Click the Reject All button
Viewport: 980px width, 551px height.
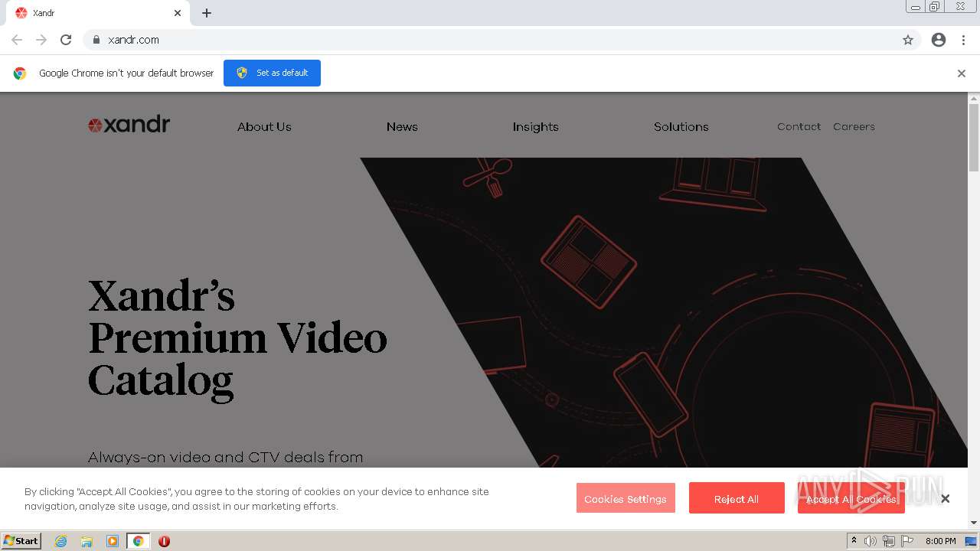click(x=737, y=498)
